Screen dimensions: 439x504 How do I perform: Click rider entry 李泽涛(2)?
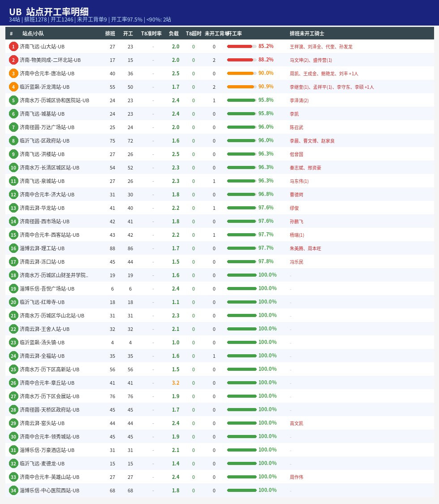299,100
